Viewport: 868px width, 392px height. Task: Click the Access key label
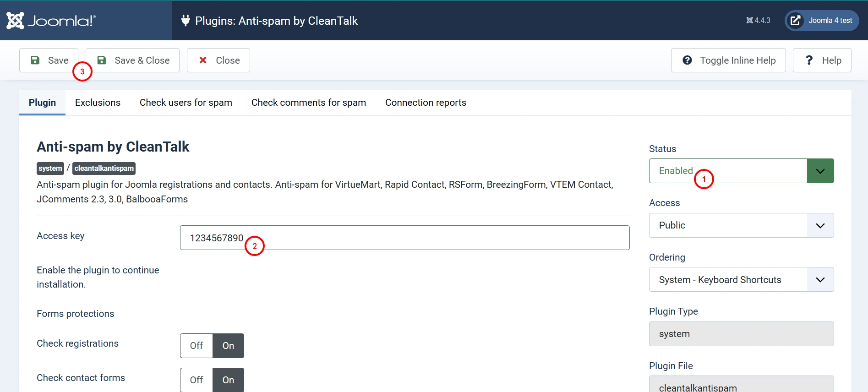click(60, 236)
